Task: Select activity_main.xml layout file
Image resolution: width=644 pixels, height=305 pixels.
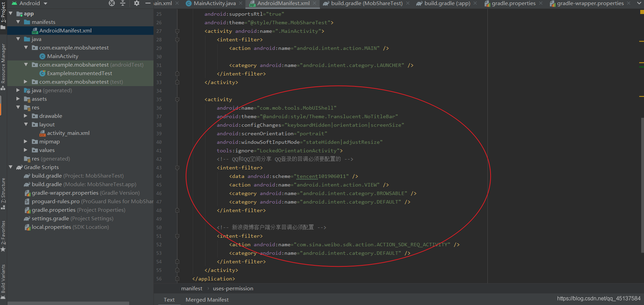Action: click(x=68, y=133)
